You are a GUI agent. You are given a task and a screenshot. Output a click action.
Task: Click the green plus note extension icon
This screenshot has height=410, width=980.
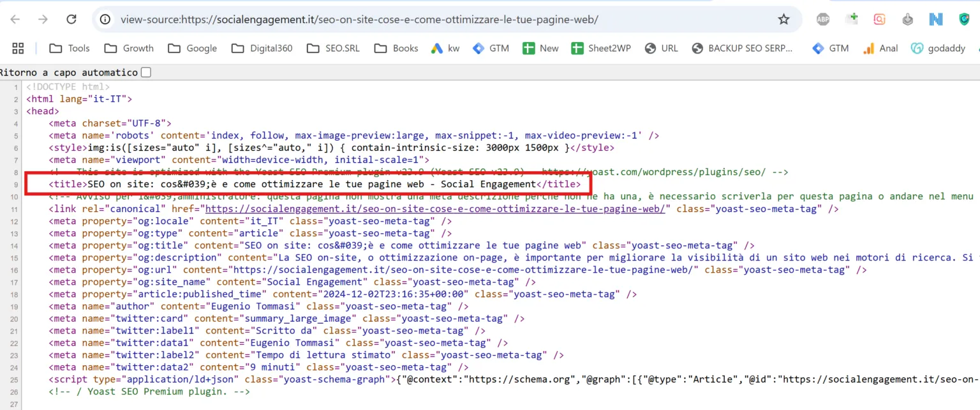(851, 19)
